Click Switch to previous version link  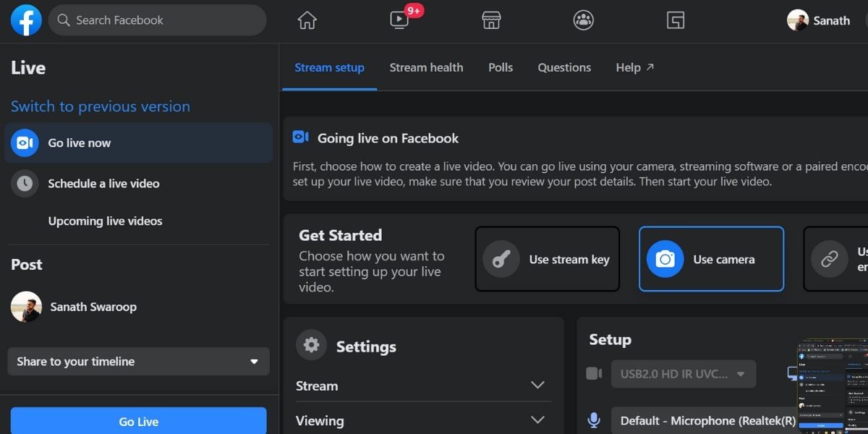coord(101,106)
